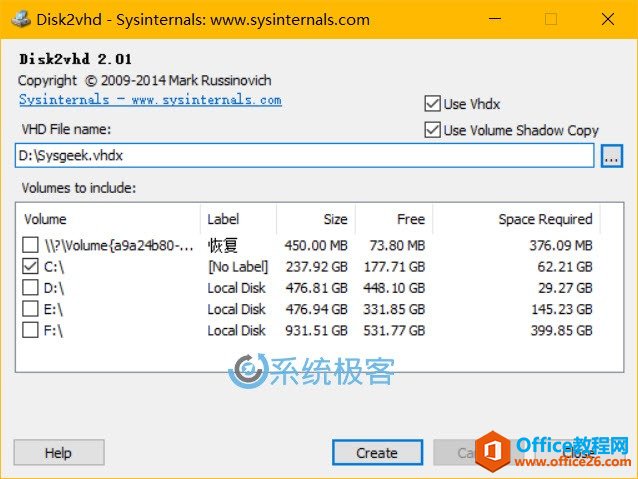Select the 376.09 MB space required cell
This screenshot has width=638, height=479.
[561, 245]
